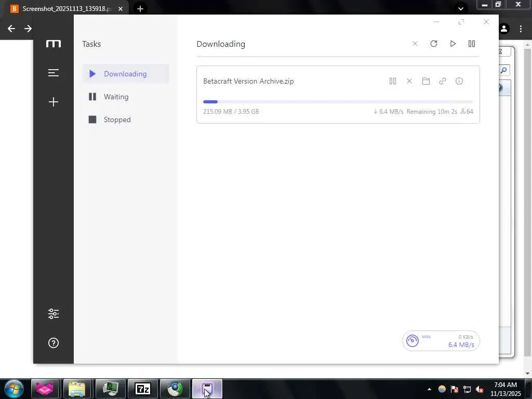Click the Motrix logo in sidebar

(x=54, y=44)
